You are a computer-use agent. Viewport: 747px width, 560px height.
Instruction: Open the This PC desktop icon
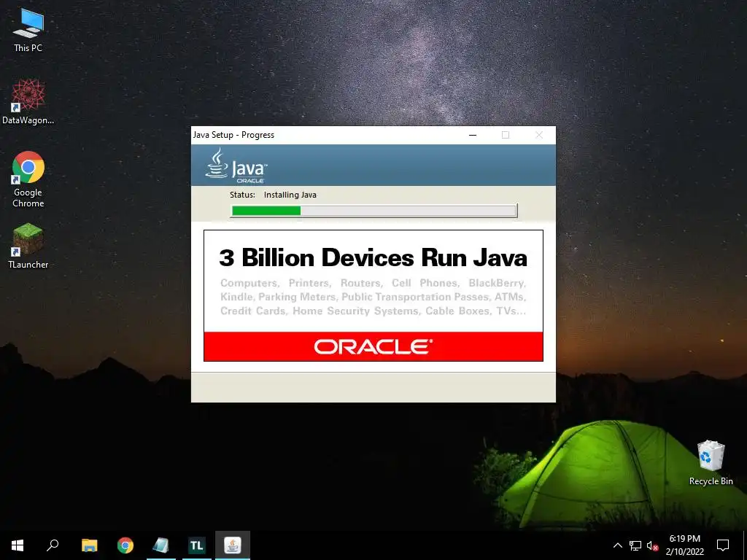(28, 31)
